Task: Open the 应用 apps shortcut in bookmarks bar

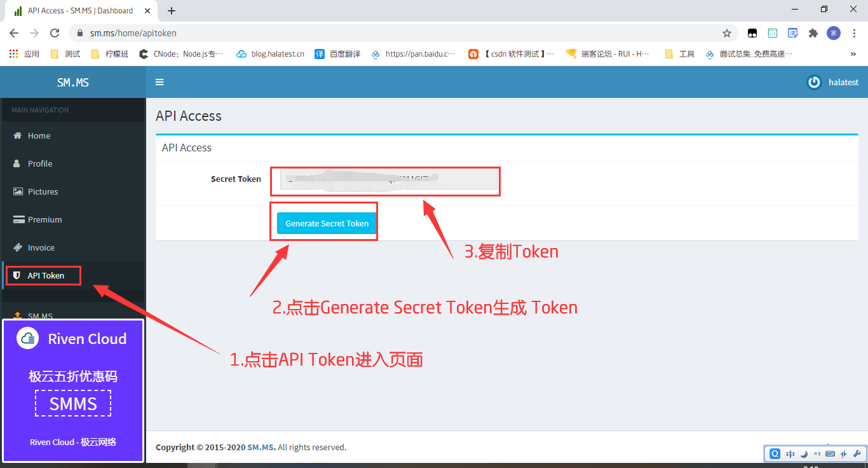Action: pos(25,54)
